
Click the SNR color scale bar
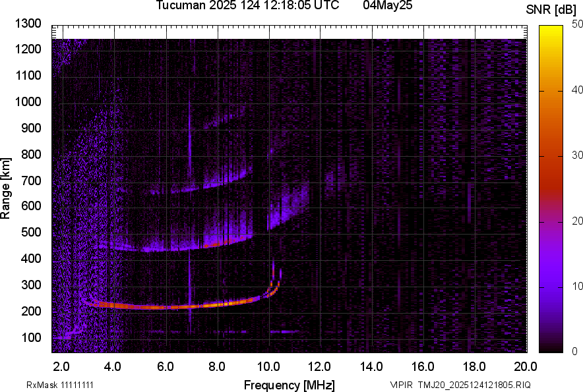tap(551, 189)
